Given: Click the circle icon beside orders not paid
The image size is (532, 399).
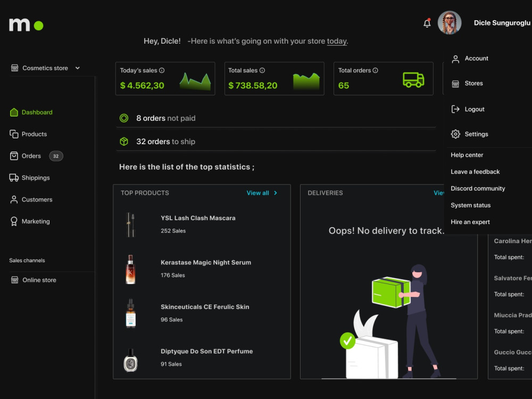Looking at the screenshot, I should tap(124, 118).
